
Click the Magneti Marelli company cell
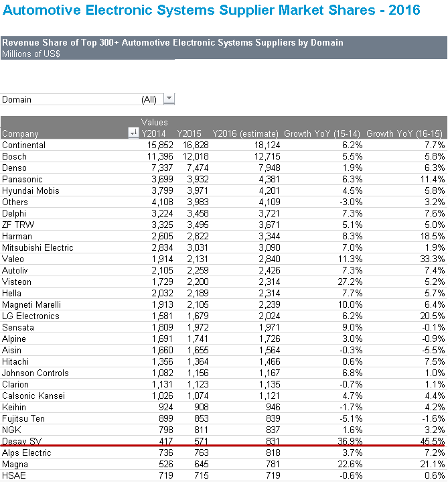tap(31, 304)
